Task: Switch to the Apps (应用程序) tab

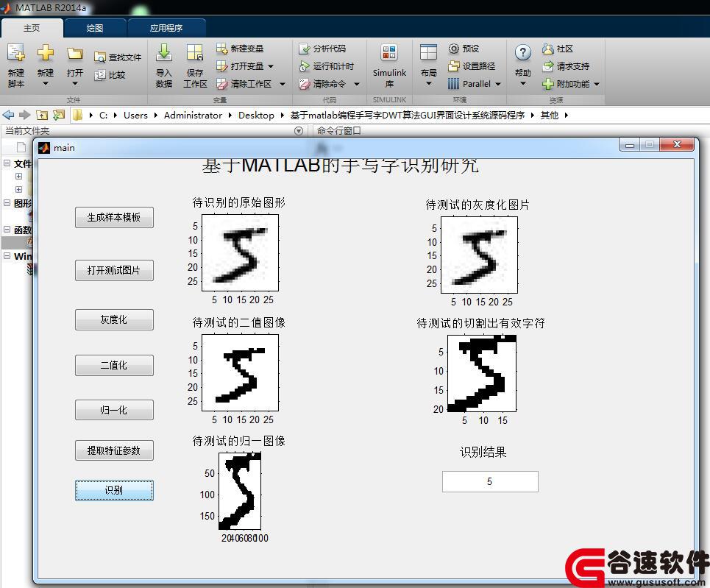Action: pos(166,28)
